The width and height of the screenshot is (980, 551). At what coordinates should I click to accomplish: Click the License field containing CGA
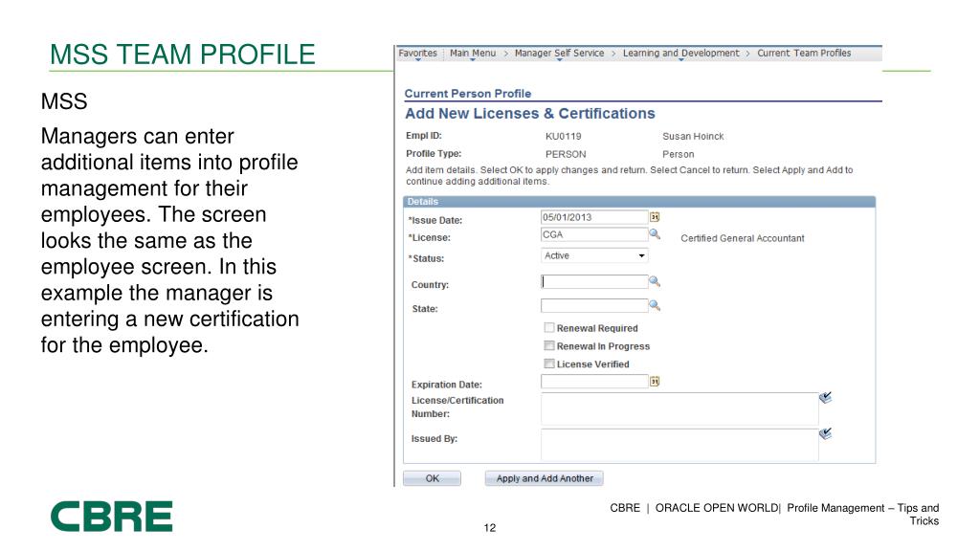[594, 234]
